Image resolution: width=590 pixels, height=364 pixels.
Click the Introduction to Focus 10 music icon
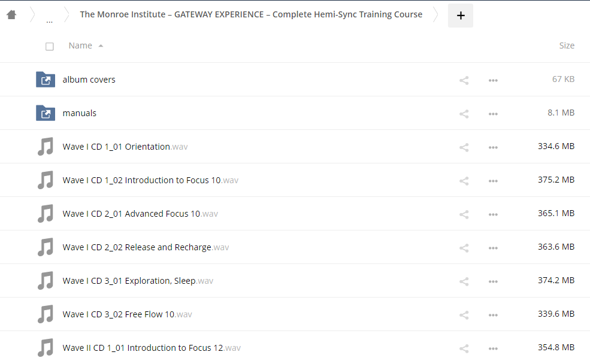[x=46, y=180]
